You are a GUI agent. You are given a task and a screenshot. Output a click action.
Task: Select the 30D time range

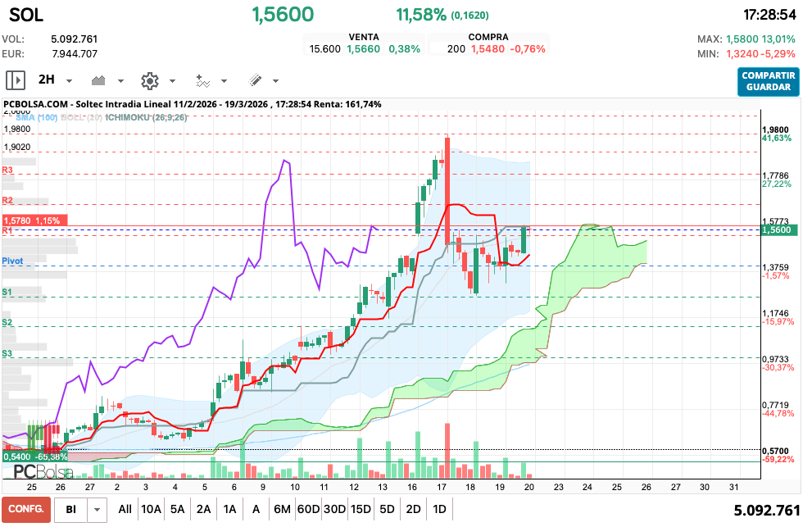coord(334,510)
